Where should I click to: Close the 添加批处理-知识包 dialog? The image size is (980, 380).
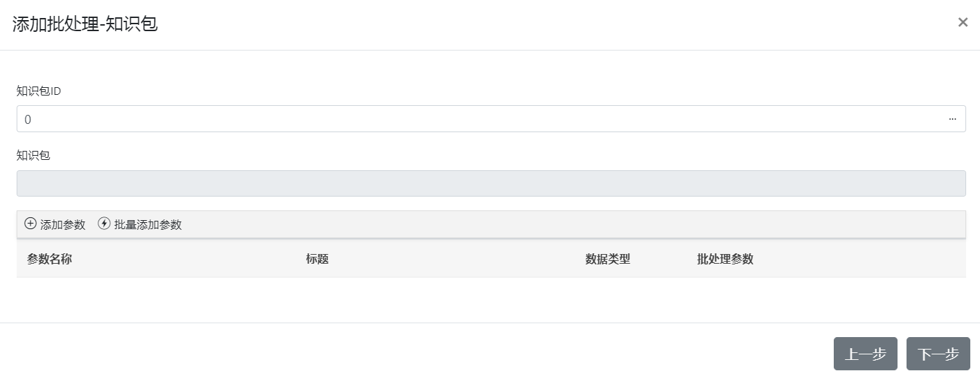click(963, 23)
